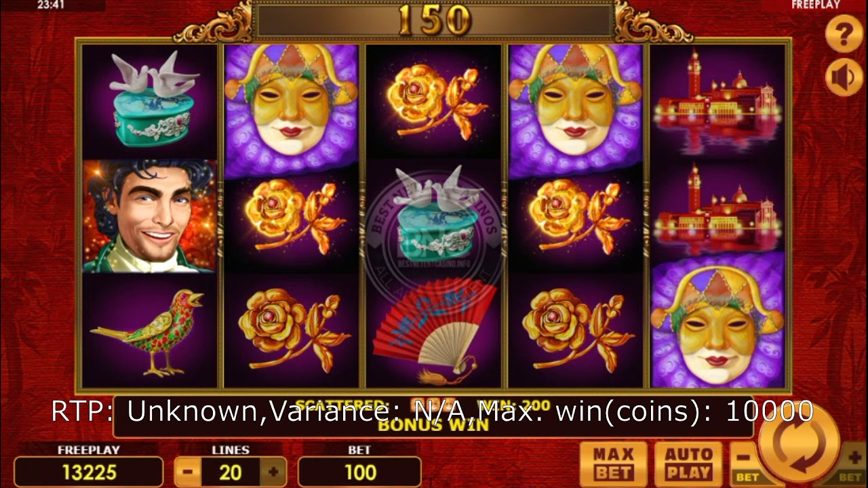Click the smiling man symbol on reel one

click(149, 217)
